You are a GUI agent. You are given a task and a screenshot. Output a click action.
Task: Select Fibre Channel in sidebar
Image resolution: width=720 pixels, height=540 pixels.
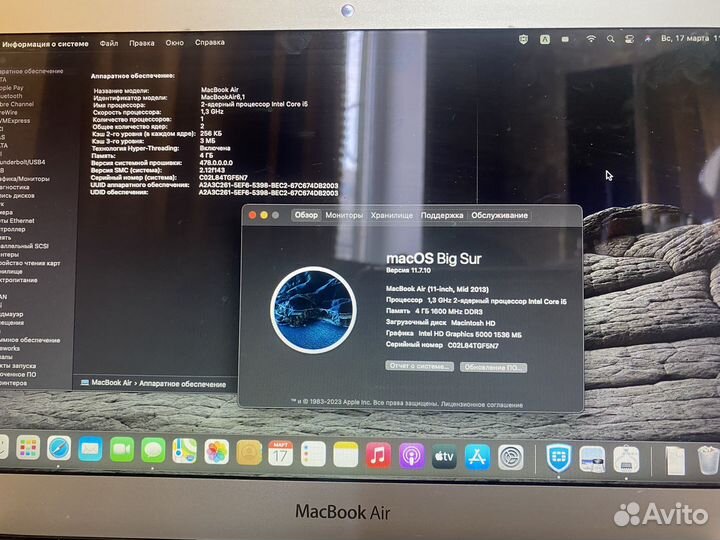tap(17, 104)
